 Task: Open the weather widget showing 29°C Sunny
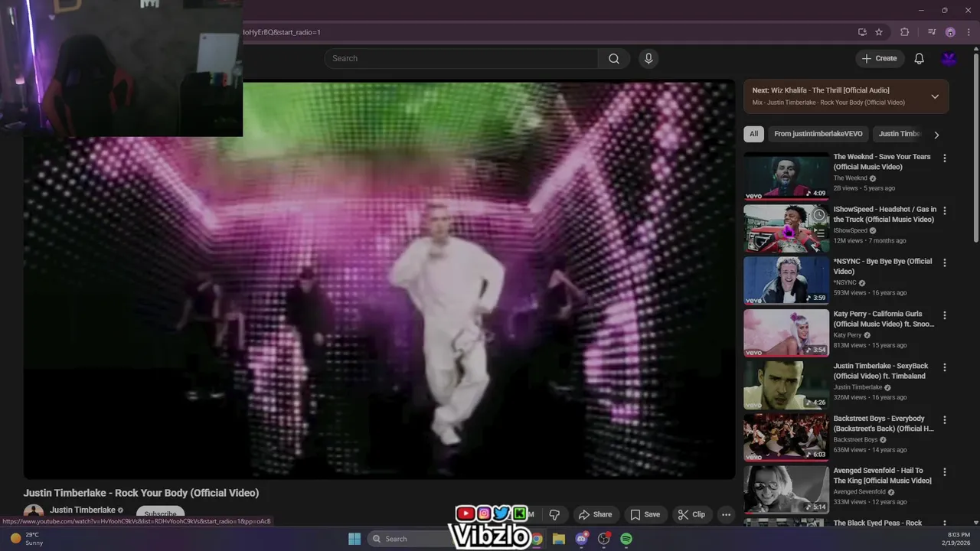pos(26,539)
